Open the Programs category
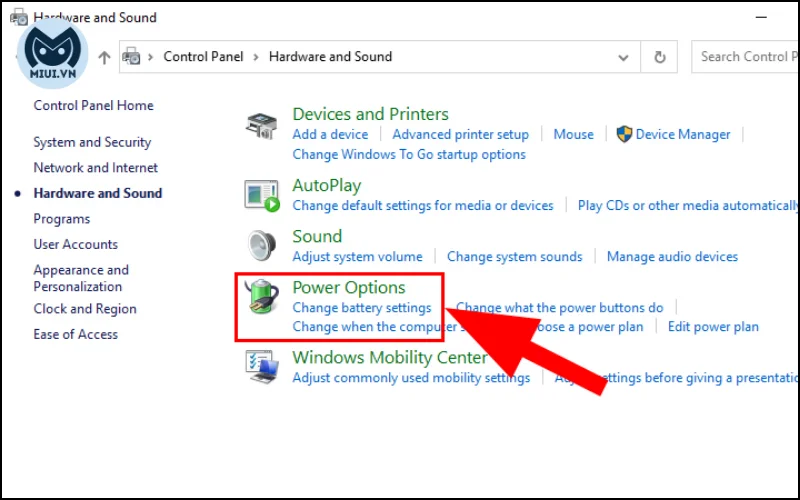Screen dimensions: 800x500 point(62,219)
